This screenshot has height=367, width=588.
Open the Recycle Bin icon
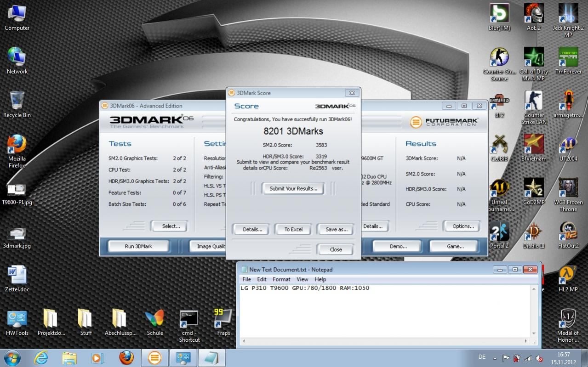(x=17, y=104)
